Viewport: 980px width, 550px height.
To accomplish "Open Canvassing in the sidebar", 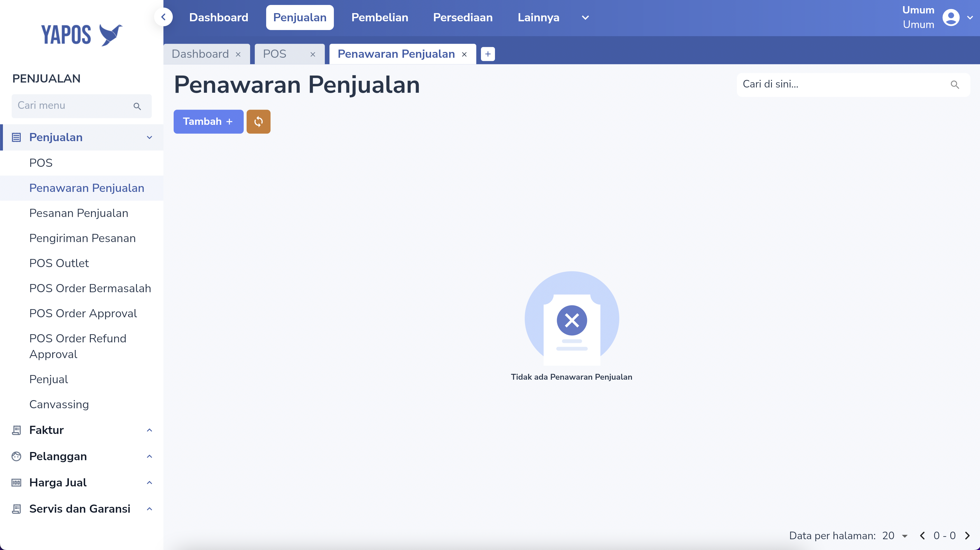I will click(82, 404).
